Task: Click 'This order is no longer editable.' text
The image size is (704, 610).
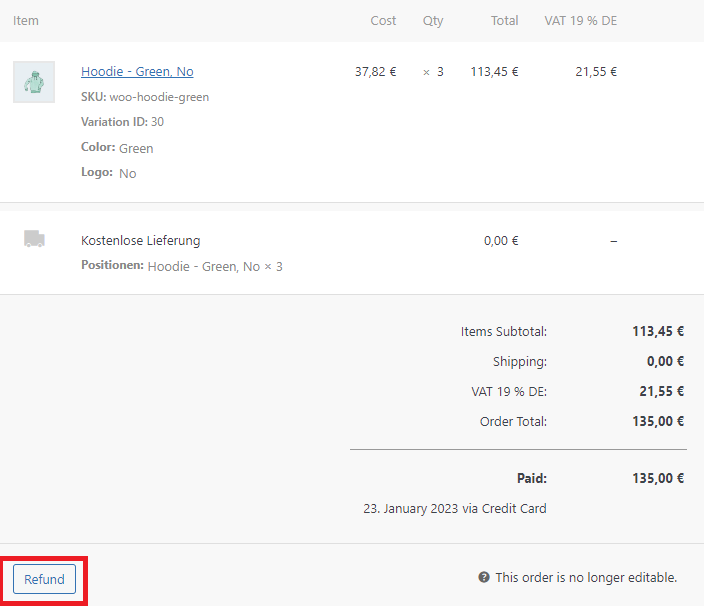Action: tap(586, 577)
